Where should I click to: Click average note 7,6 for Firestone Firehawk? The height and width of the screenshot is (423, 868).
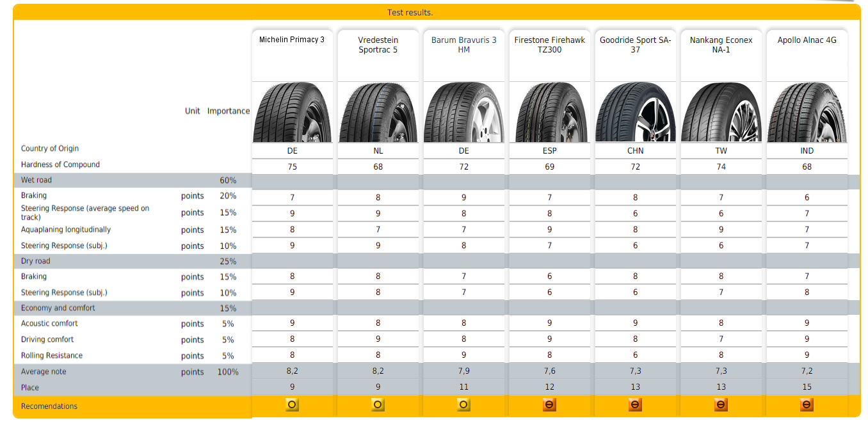(x=550, y=371)
